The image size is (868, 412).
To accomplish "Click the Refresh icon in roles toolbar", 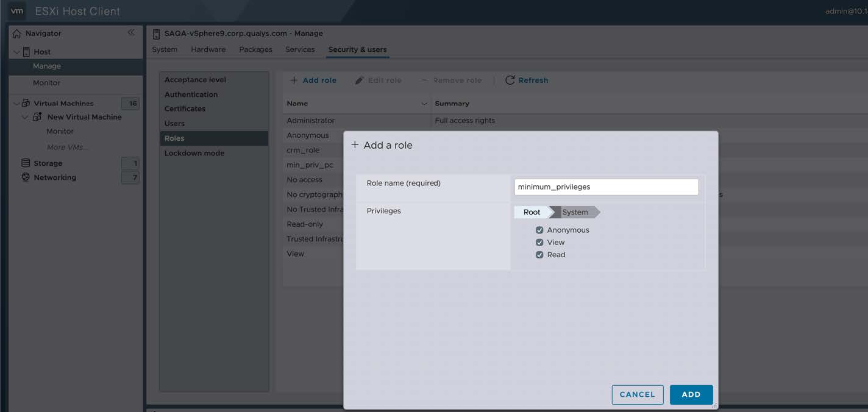I will [x=510, y=80].
